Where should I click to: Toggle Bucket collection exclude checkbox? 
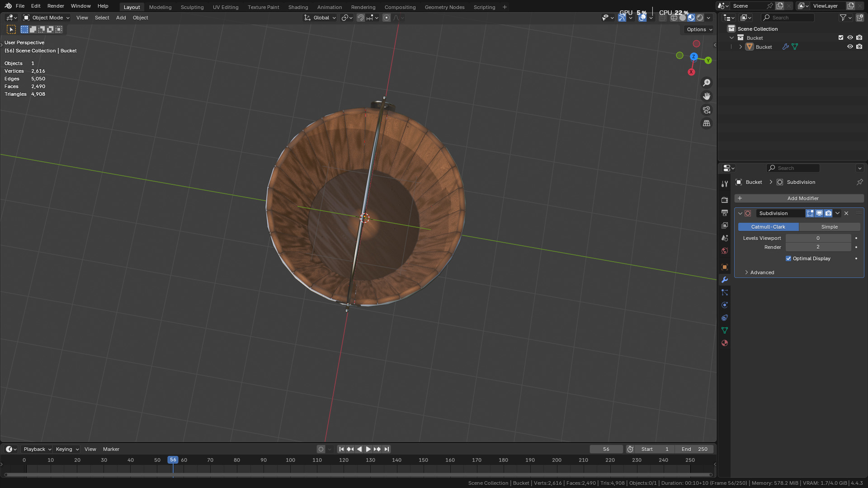(x=841, y=38)
